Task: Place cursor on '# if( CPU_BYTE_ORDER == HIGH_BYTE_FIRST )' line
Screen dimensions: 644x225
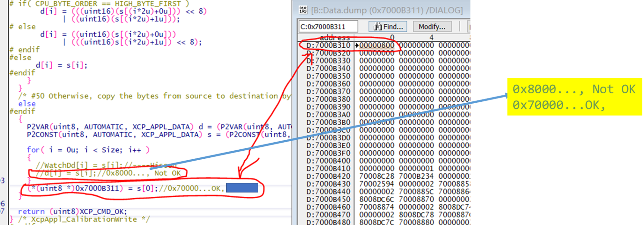Action: point(99,4)
